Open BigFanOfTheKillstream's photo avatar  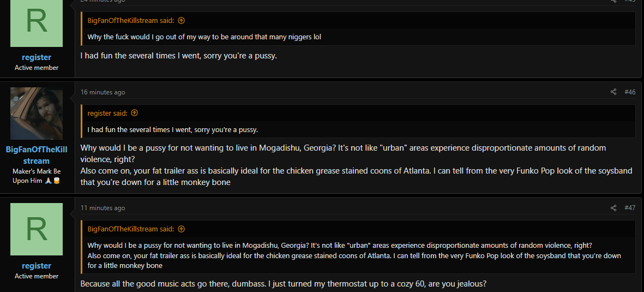click(37, 114)
